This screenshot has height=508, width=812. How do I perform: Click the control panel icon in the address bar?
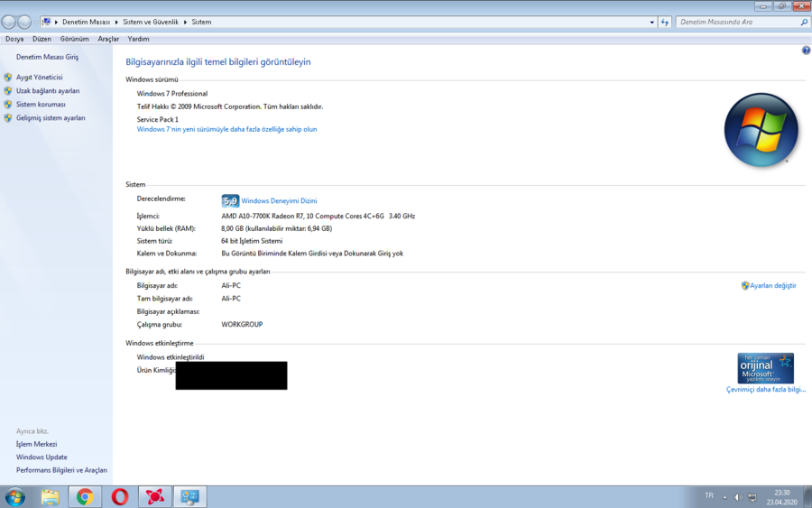point(46,23)
